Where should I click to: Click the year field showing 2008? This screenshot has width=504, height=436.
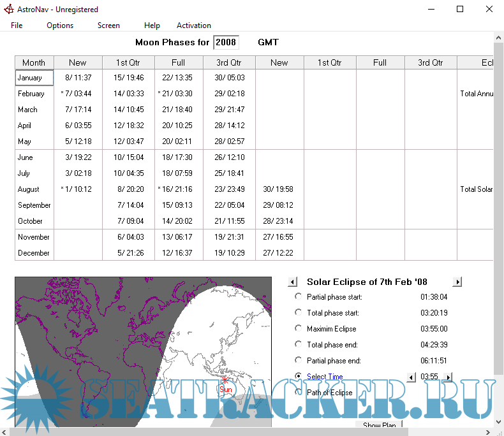point(226,43)
